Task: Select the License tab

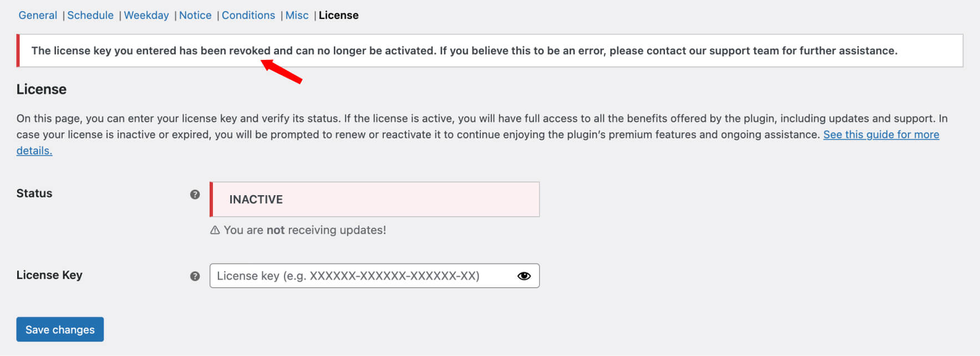Action: coord(339,16)
